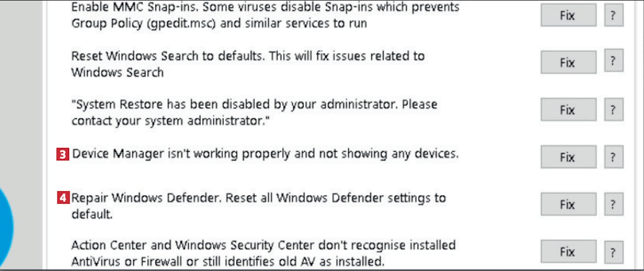The image size is (644, 271).
Task: View help for Device Manager fix
Action: click(x=614, y=157)
